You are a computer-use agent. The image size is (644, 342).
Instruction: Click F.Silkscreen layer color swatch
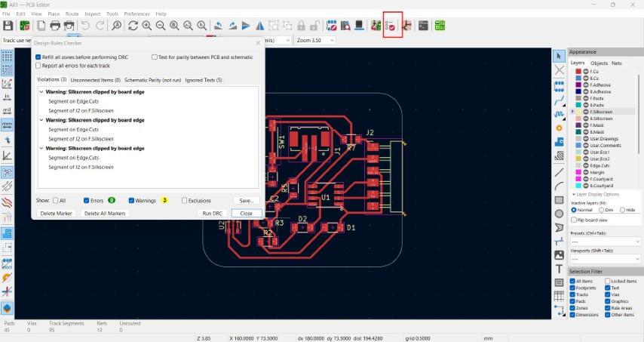(x=578, y=112)
